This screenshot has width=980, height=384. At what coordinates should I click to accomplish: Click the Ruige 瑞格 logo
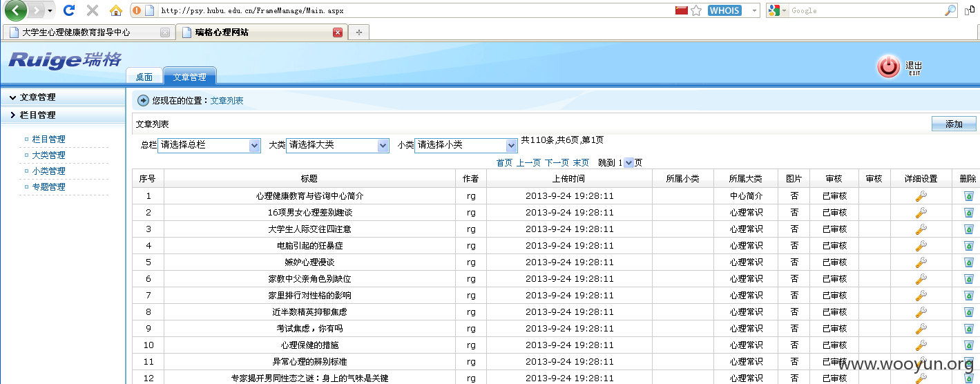[x=65, y=60]
